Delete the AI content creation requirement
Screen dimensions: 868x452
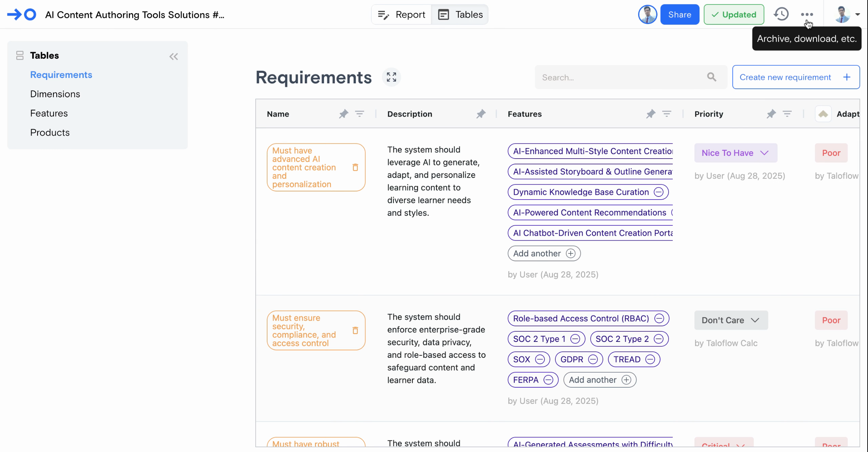pyautogui.click(x=355, y=167)
